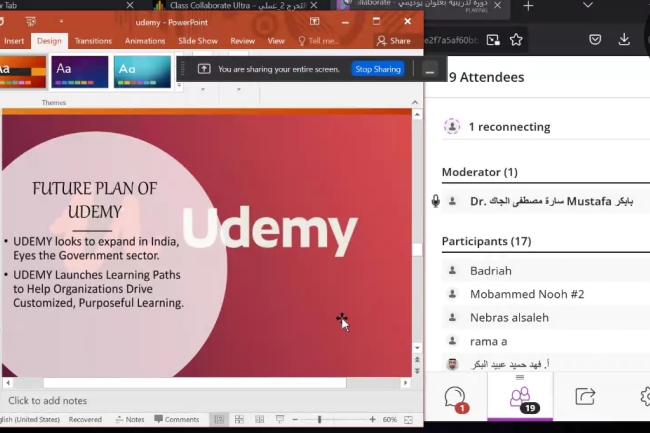
Task: Apply the purple Aa theme
Action: (80, 72)
